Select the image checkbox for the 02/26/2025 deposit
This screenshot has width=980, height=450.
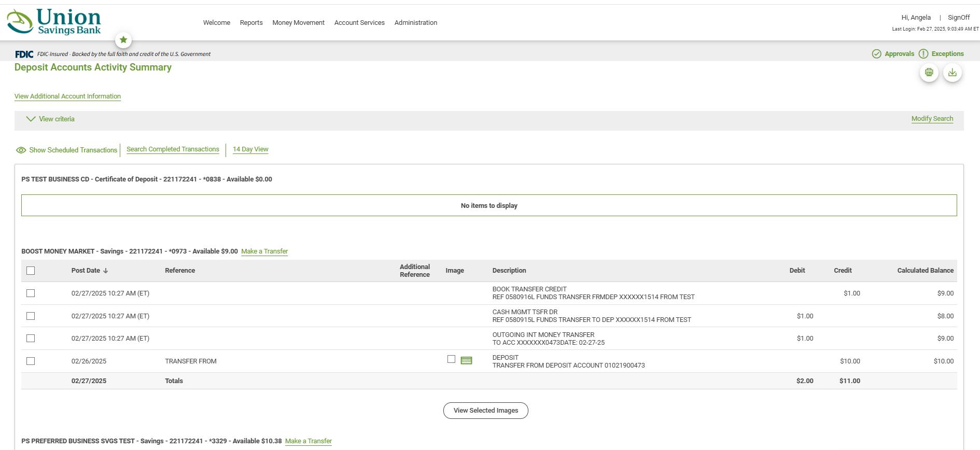click(451, 359)
